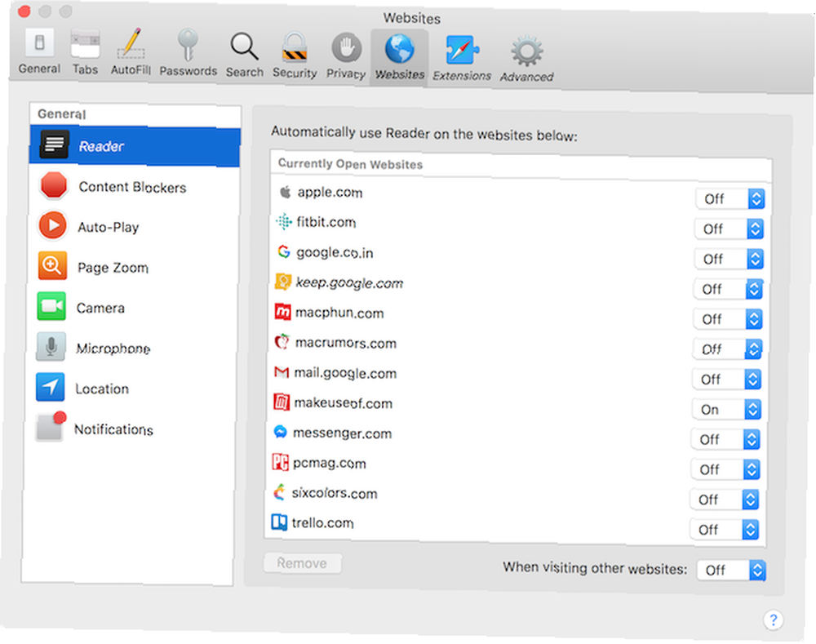Select the macrumors.com website name
The image size is (816, 644).
click(x=345, y=343)
